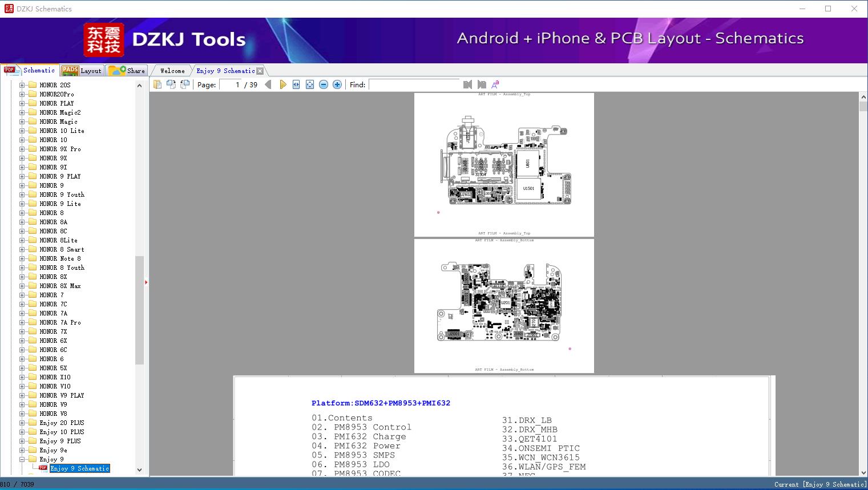Image resolution: width=868 pixels, height=490 pixels.
Task: Click the DZKJ logo in the banner
Action: point(104,40)
